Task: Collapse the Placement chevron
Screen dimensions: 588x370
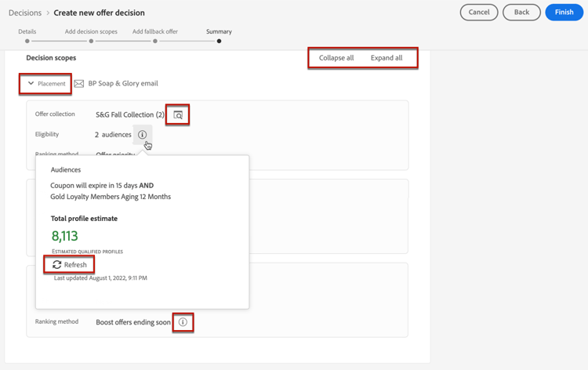Action: click(31, 83)
